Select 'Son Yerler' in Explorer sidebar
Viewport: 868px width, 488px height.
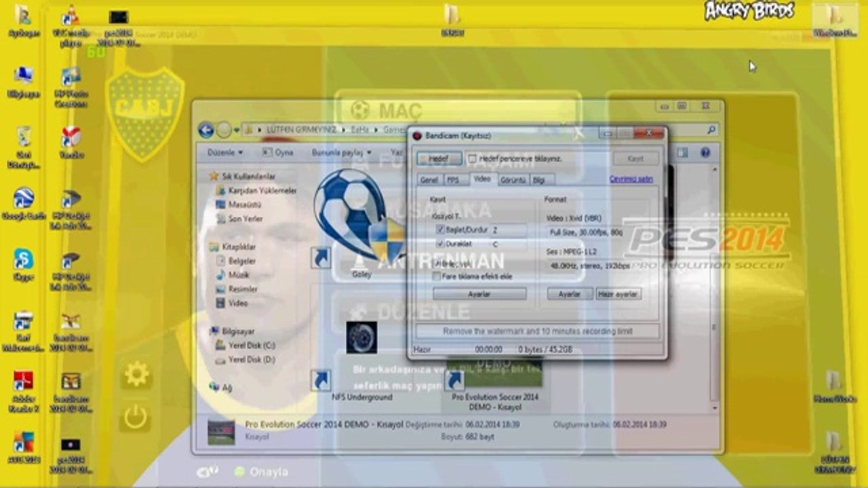click(x=238, y=219)
